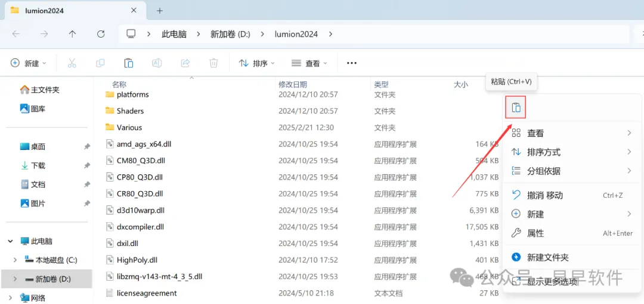Click the monitor icon in address bar
Viewport: 644px width, 304px height.
point(131,33)
